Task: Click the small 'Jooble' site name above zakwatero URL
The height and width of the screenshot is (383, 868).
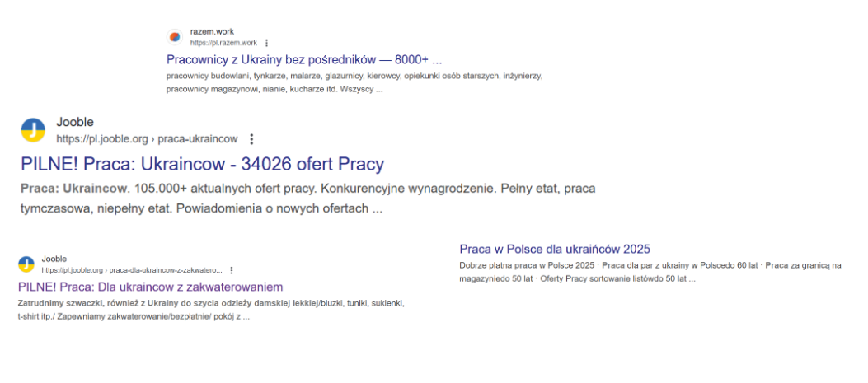Action: click(x=54, y=259)
